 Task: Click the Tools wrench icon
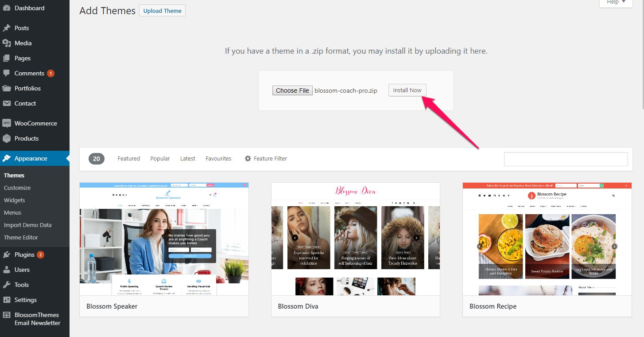coord(7,285)
